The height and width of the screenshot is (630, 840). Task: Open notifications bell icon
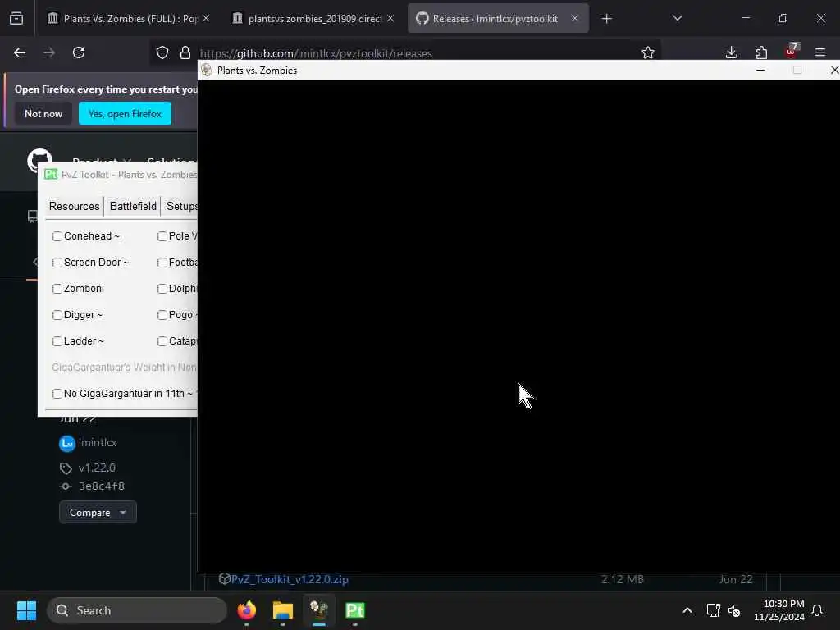pos(817,610)
